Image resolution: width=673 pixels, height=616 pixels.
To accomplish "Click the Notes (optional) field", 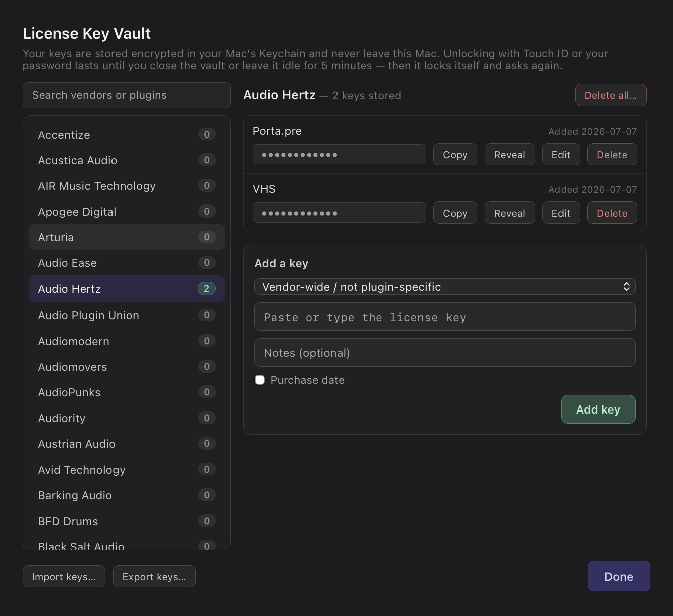I will tap(445, 352).
